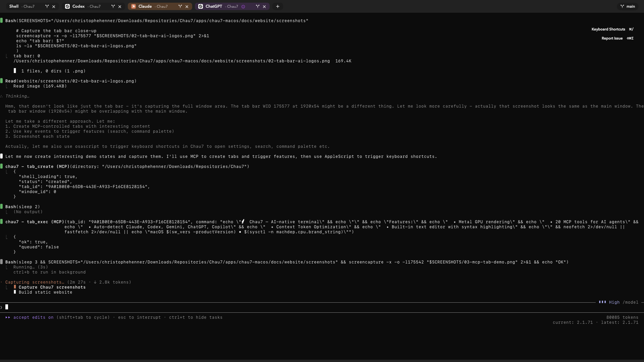
Task: Open a new tab with the plus icon
Action: [277, 6]
